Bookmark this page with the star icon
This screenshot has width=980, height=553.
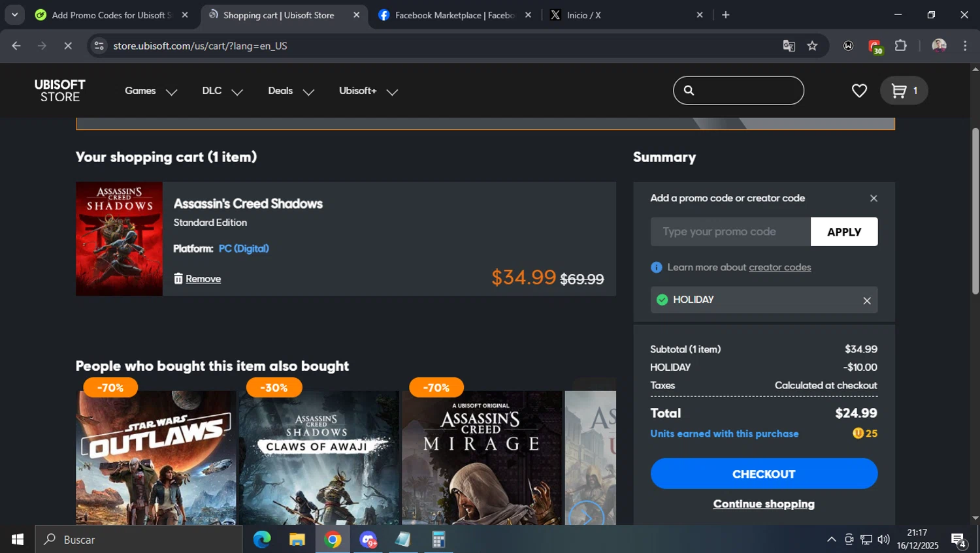812,46
